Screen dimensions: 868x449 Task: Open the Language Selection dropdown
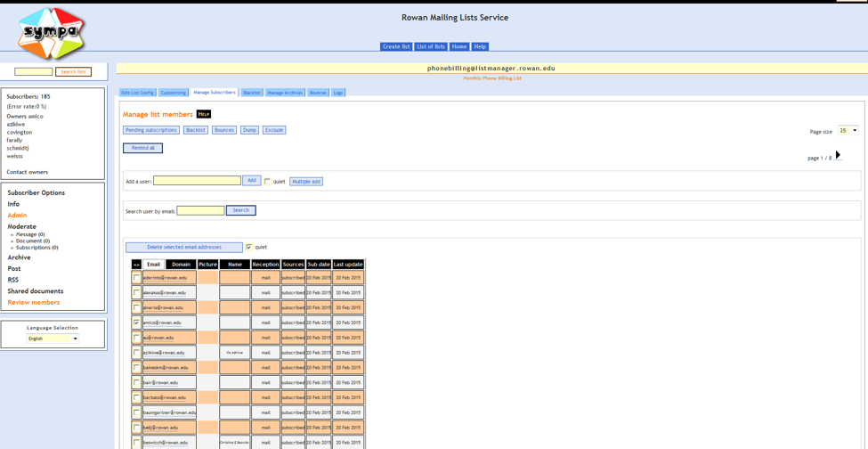(x=53, y=339)
